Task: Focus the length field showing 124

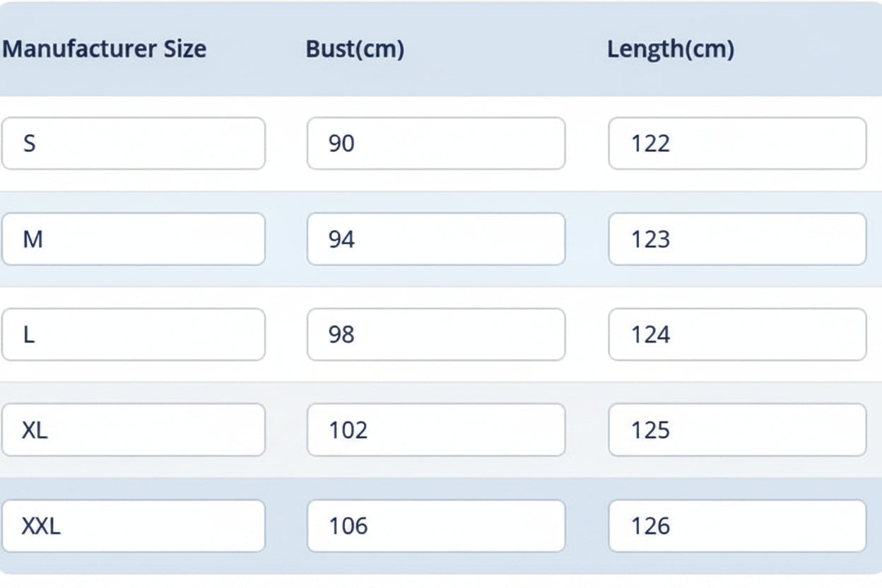Action: tap(737, 334)
